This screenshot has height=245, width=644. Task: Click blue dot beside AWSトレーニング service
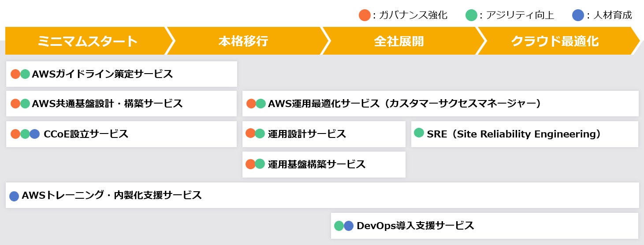tap(14, 196)
